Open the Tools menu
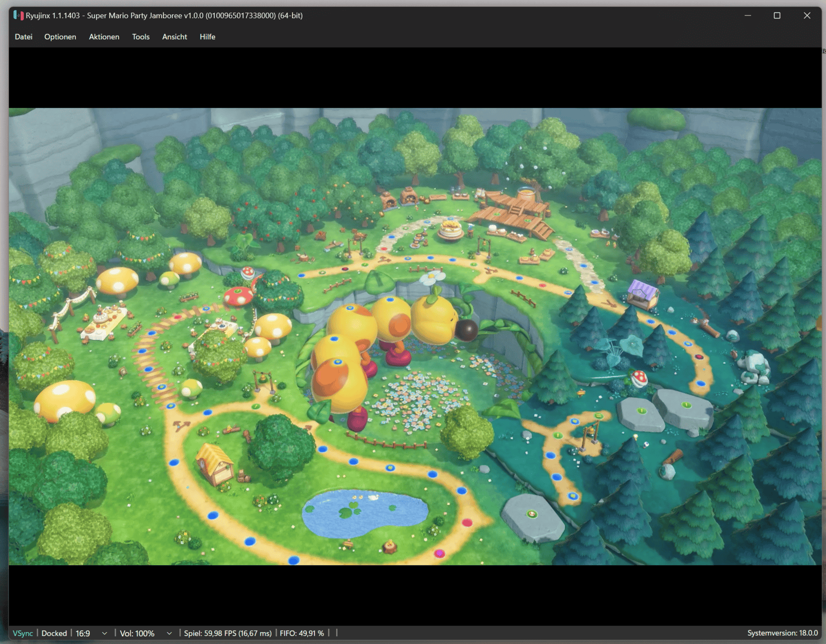This screenshot has width=826, height=644. 140,37
